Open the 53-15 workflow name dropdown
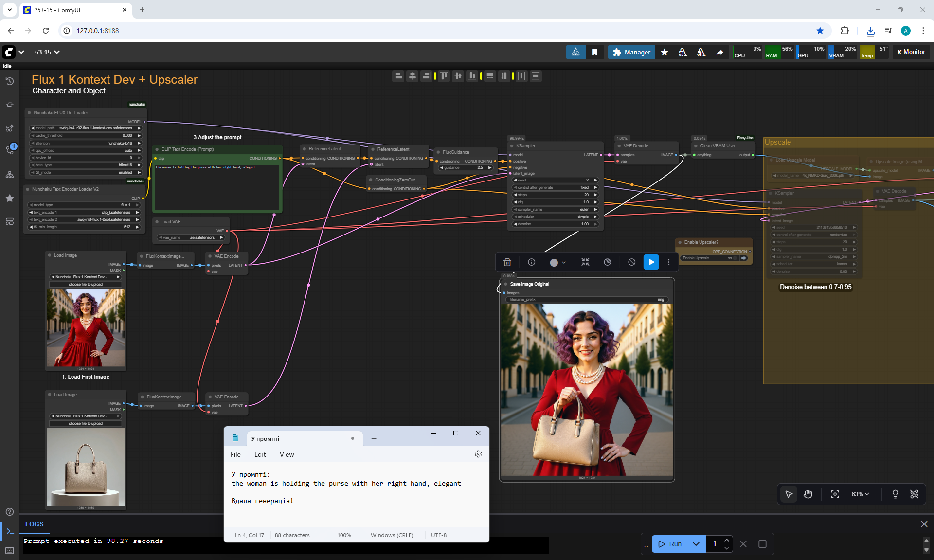934x560 pixels. coord(47,52)
